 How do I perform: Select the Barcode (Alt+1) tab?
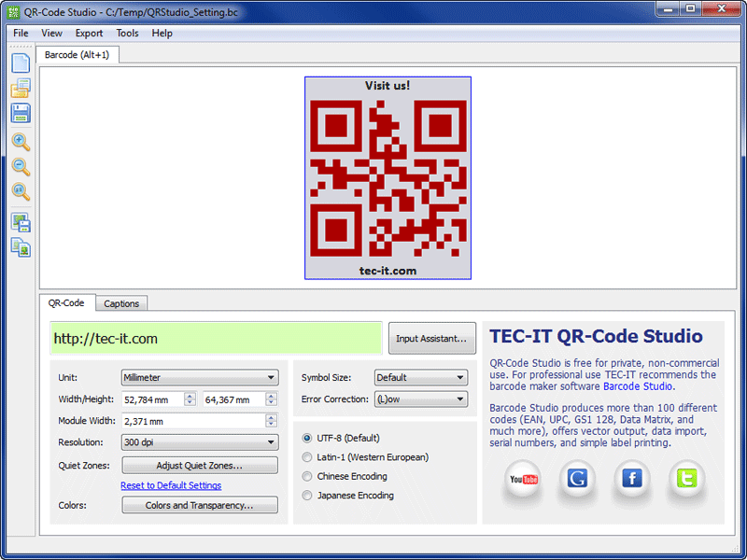[78, 55]
